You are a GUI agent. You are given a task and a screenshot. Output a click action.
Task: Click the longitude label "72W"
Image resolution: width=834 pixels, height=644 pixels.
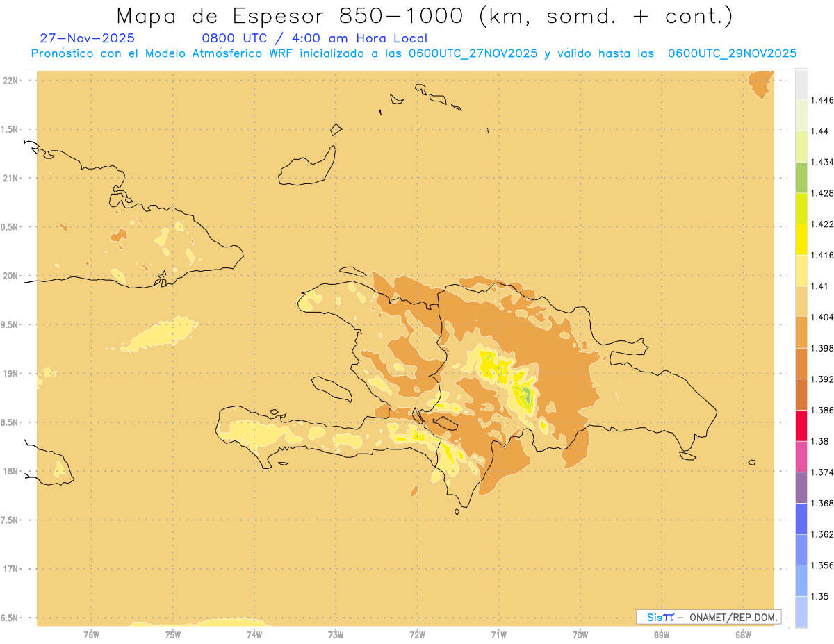pos(417,634)
